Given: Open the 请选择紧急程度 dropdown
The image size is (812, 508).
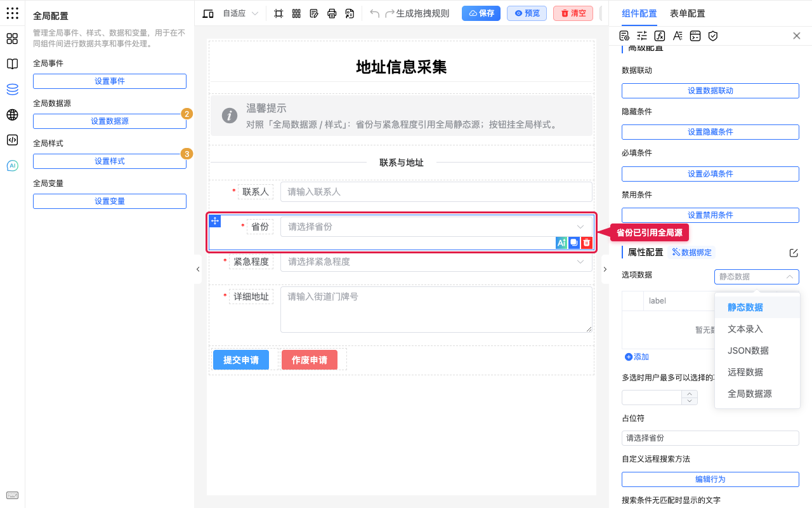Looking at the screenshot, I should point(436,262).
